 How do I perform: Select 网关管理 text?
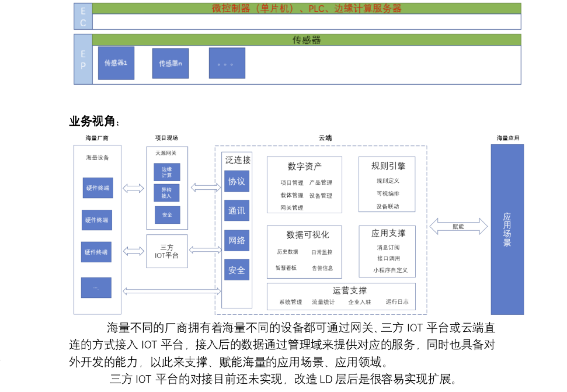(x=292, y=208)
